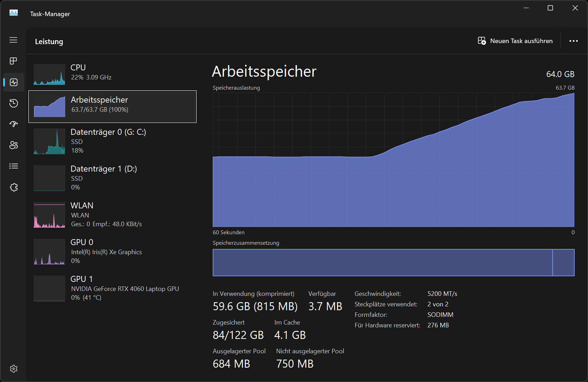
Task: Select the Arbeitsspeicher entry in list
Action: pos(112,106)
